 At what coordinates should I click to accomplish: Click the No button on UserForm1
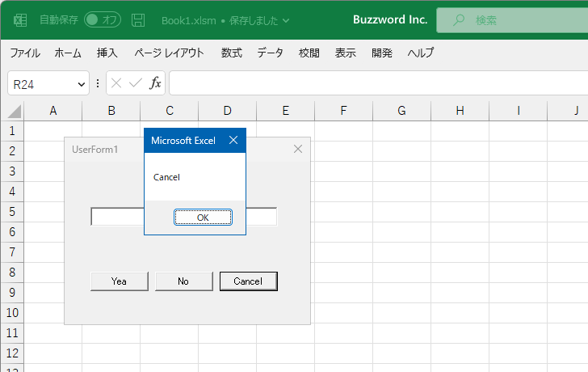coord(184,281)
